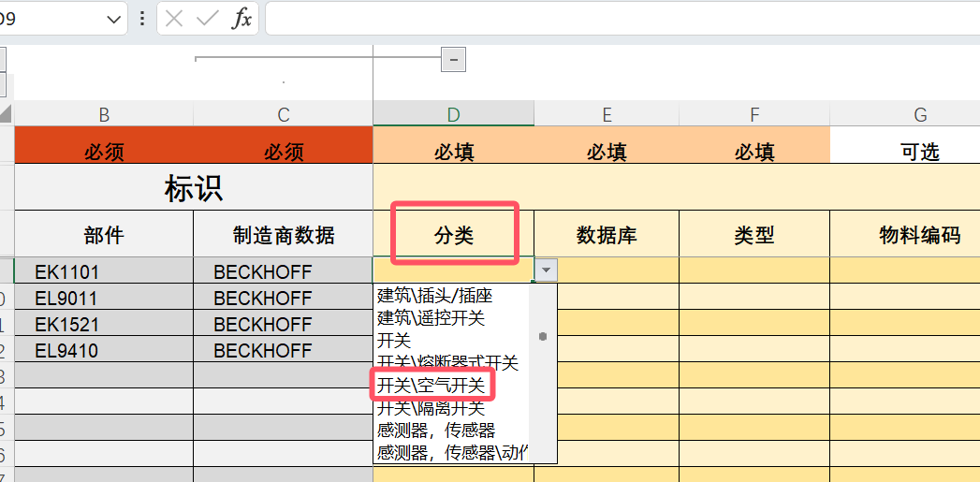Click the cell containing EK1101
The width and height of the screenshot is (980, 482).
[x=103, y=272]
